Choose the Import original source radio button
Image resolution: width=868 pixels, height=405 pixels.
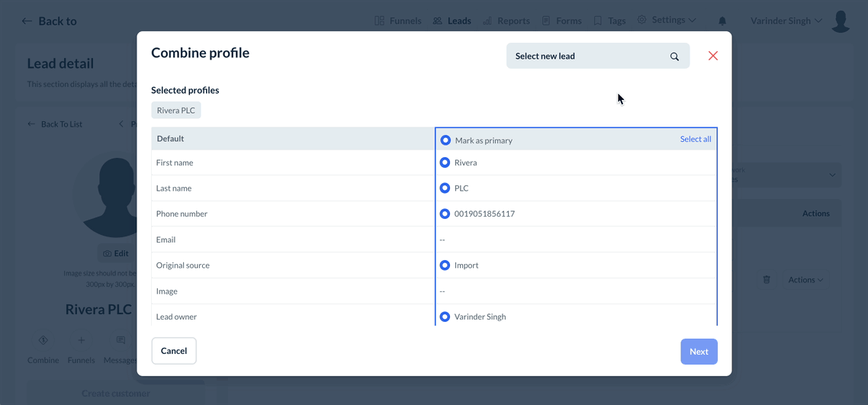coord(445,265)
